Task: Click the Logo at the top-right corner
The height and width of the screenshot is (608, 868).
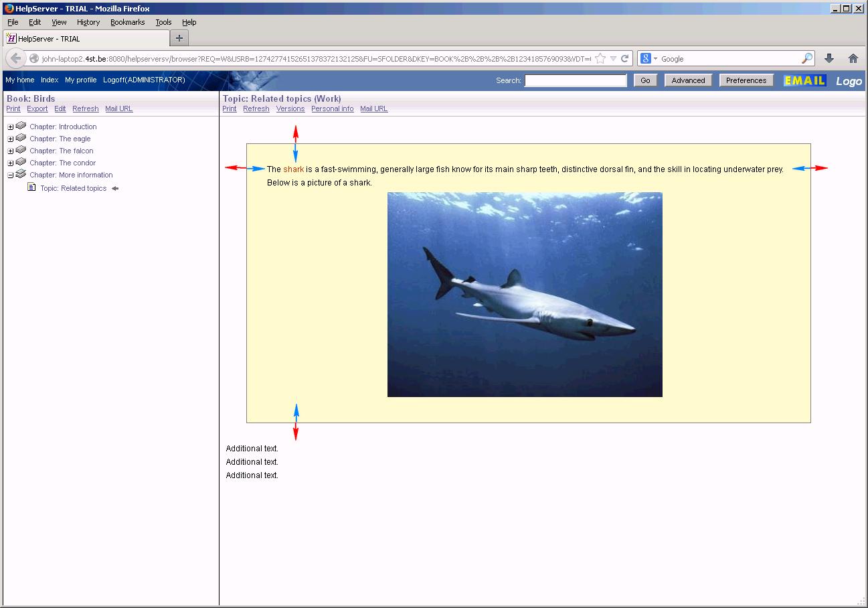Action: [x=848, y=80]
